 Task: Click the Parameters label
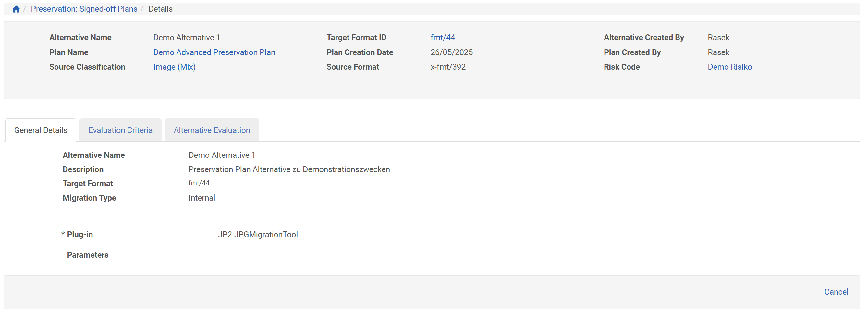pyautogui.click(x=88, y=255)
